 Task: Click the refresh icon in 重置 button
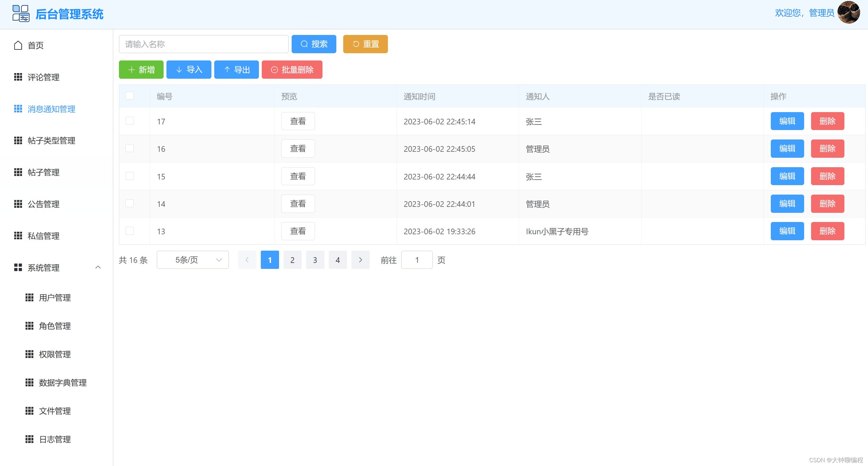click(x=356, y=44)
